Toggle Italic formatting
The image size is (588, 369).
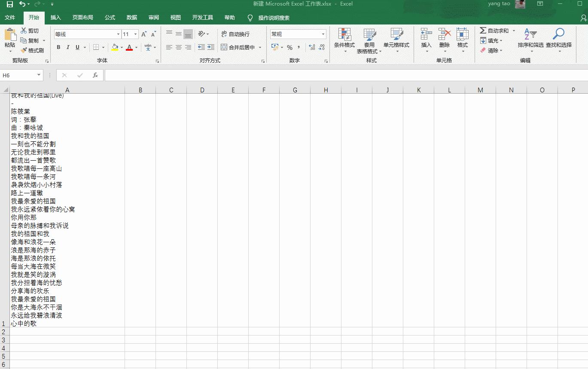pyautogui.click(x=68, y=47)
